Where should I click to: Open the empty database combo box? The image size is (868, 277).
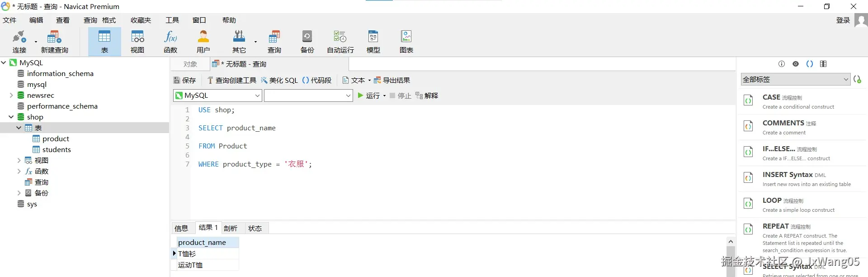coord(308,96)
